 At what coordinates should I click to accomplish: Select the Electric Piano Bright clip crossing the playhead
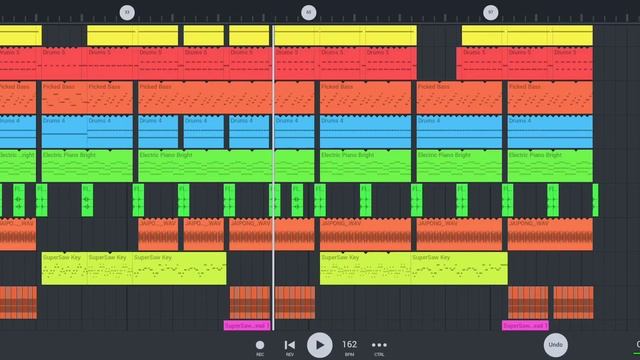227,166
